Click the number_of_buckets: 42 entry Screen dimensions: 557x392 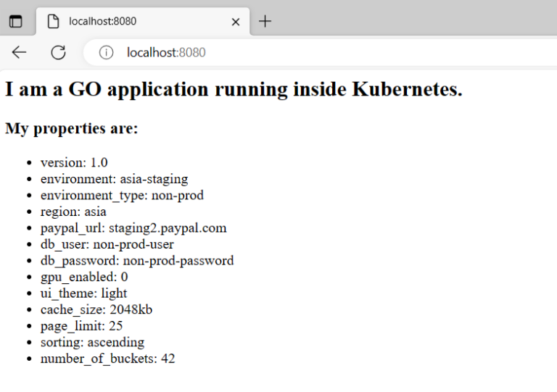[107, 359]
